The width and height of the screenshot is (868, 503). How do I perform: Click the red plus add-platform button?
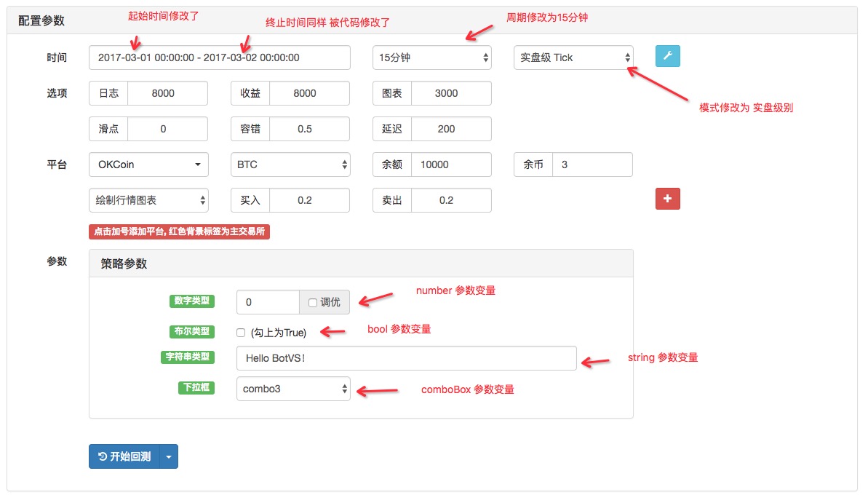coord(668,199)
